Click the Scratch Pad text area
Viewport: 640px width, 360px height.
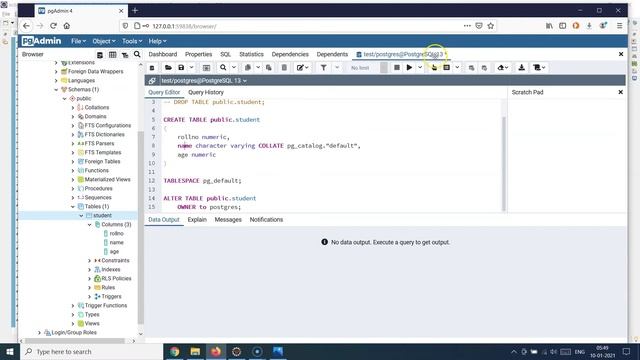[x=567, y=155]
